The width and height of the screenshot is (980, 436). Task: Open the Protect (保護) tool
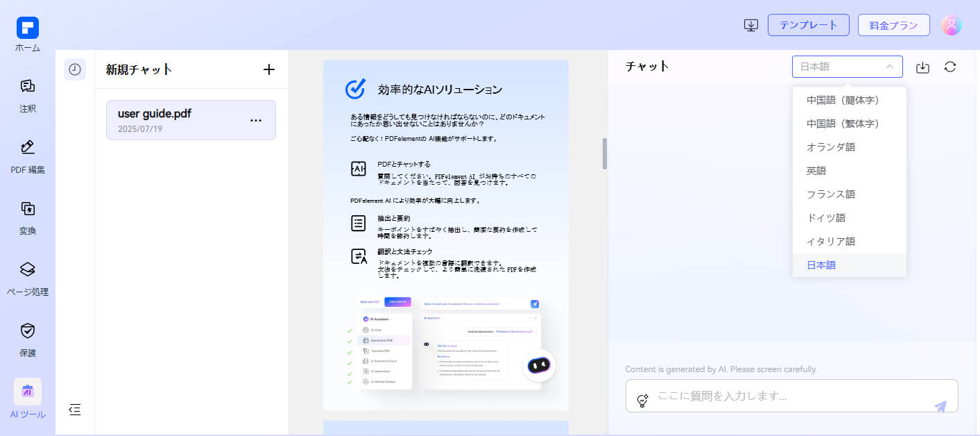28,340
